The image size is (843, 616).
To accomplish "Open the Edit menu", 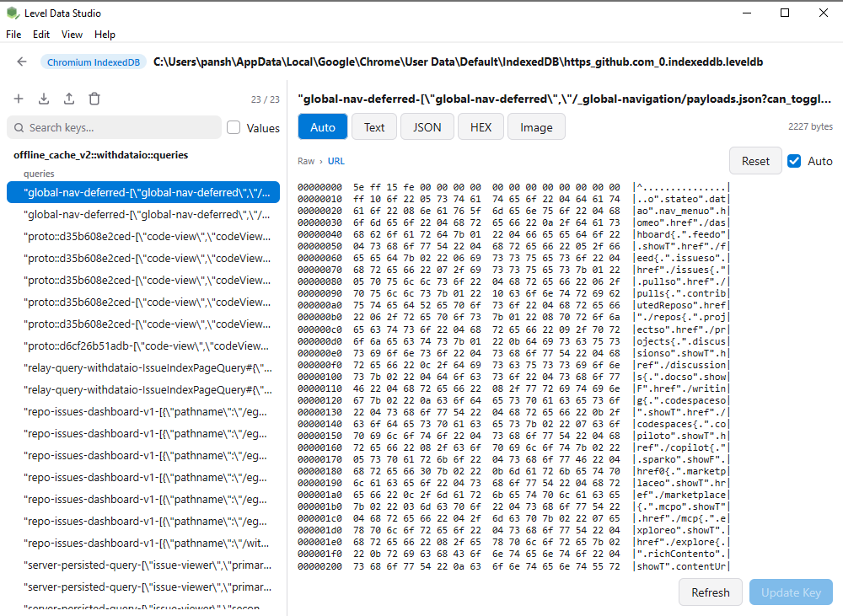I will (x=40, y=35).
